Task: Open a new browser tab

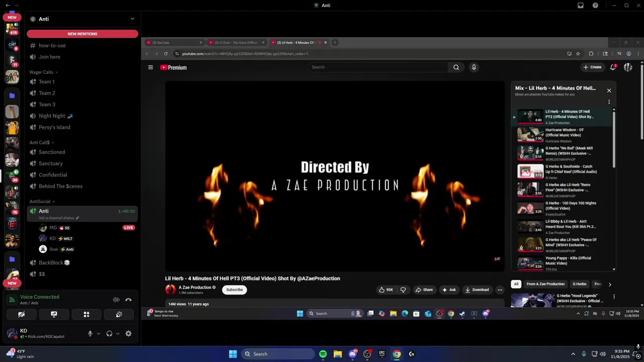Action: point(335,43)
